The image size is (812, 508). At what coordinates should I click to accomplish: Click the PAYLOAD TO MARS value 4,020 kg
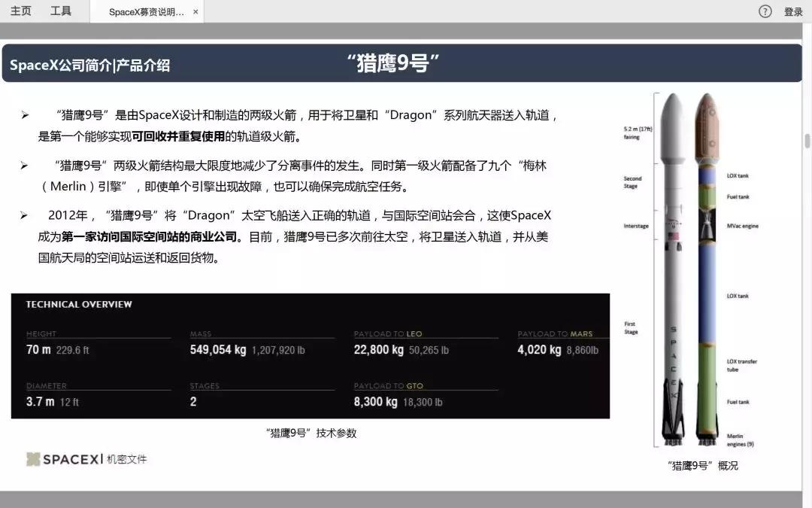click(x=538, y=349)
